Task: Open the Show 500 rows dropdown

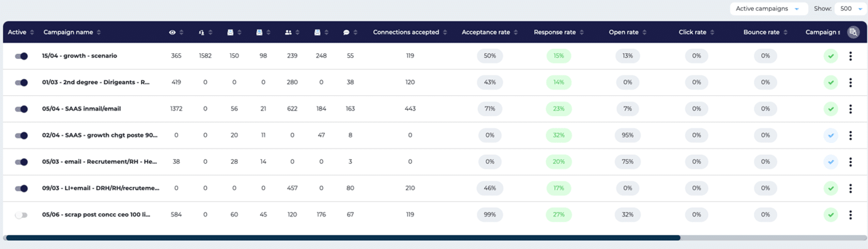Action: click(850, 9)
